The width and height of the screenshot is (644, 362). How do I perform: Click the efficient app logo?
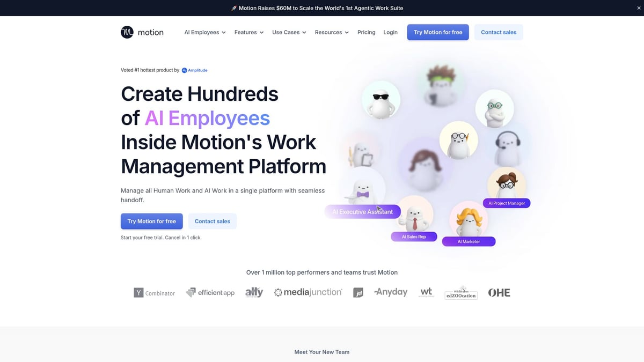coord(210,292)
